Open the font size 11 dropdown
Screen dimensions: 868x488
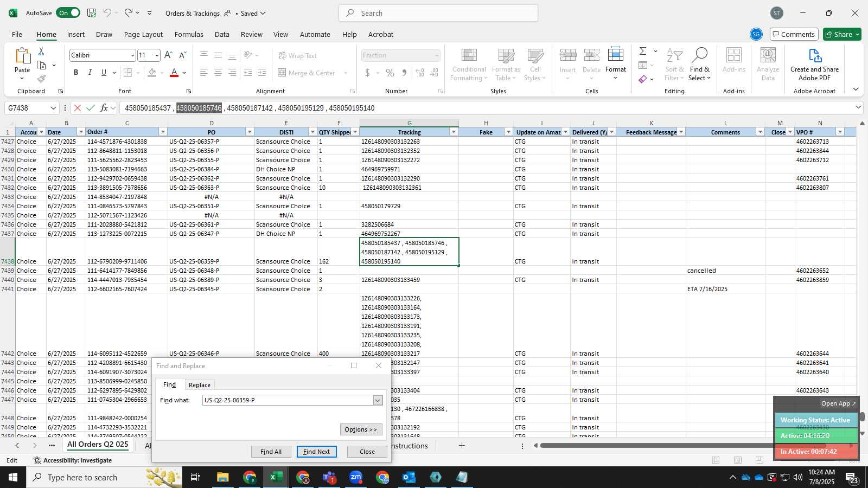pos(157,55)
